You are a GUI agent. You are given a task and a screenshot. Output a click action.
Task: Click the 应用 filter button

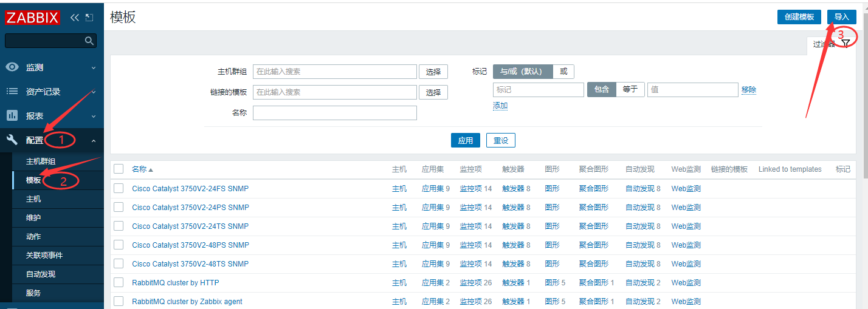(x=466, y=140)
